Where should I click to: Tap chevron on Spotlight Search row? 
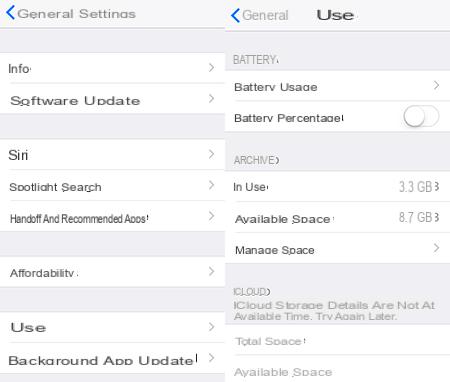tap(211, 185)
